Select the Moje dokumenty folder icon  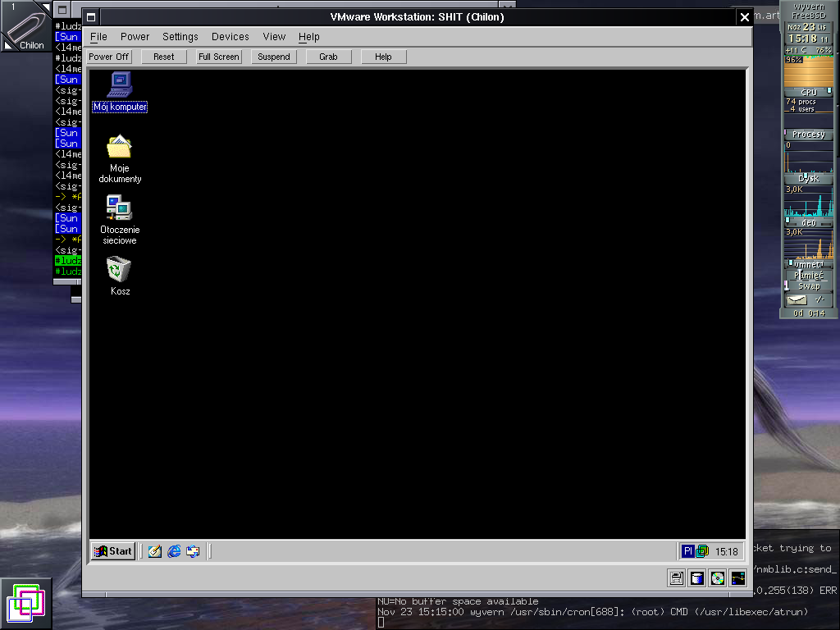point(120,148)
